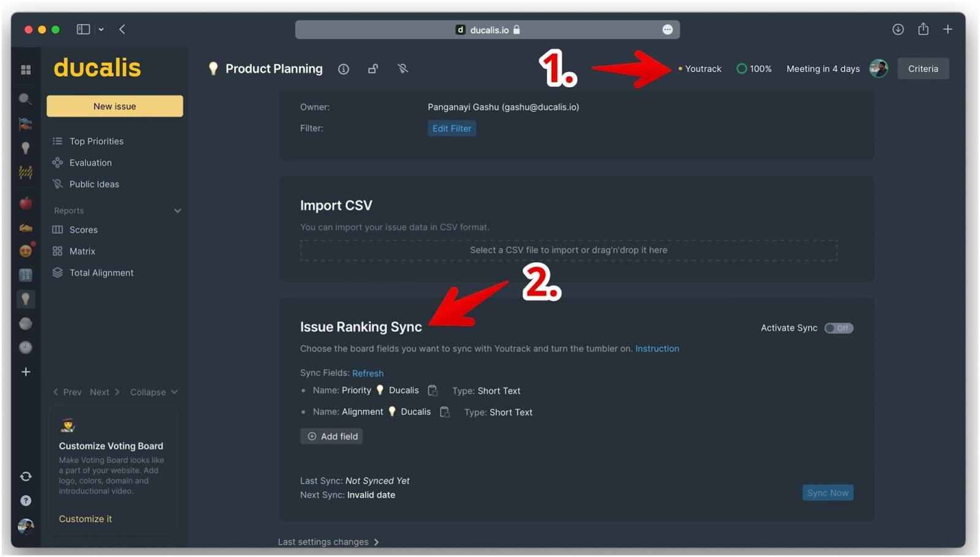Go back with the browser back arrow

tap(123, 29)
